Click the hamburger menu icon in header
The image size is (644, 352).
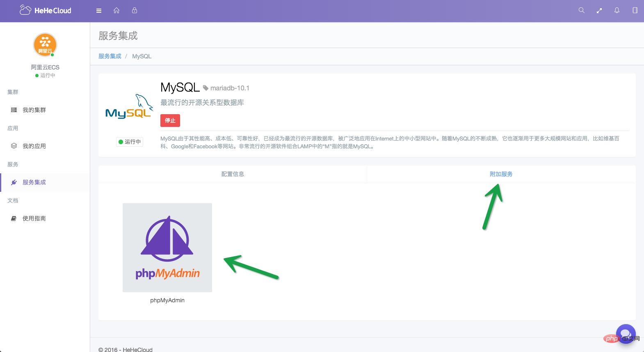tap(99, 11)
